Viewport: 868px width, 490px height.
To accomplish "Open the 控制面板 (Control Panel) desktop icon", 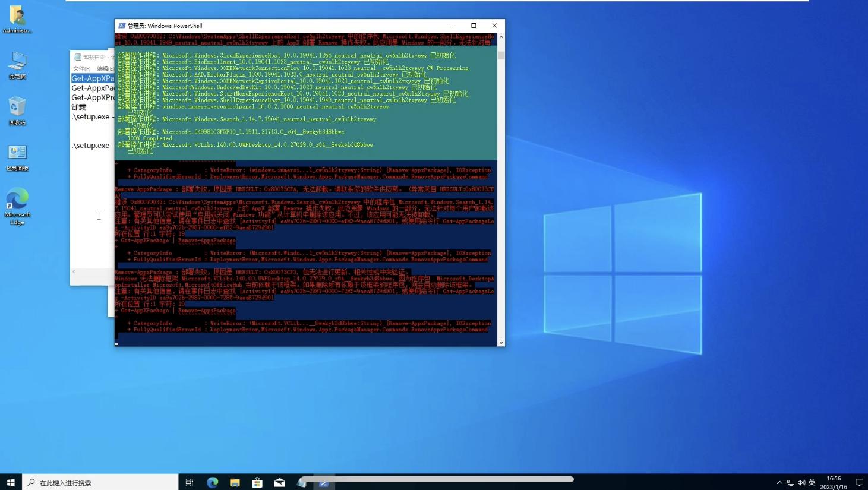I will [x=17, y=157].
